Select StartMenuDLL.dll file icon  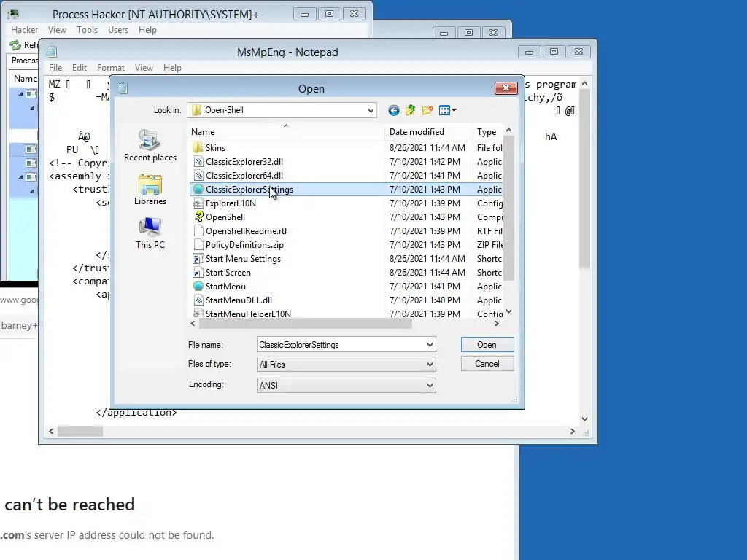click(x=198, y=300)
